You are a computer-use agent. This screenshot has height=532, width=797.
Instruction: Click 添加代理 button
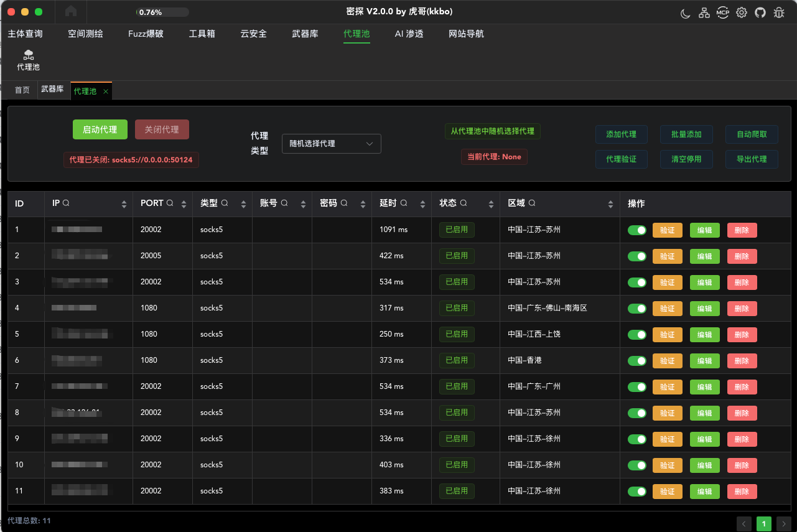pos(622,134)
